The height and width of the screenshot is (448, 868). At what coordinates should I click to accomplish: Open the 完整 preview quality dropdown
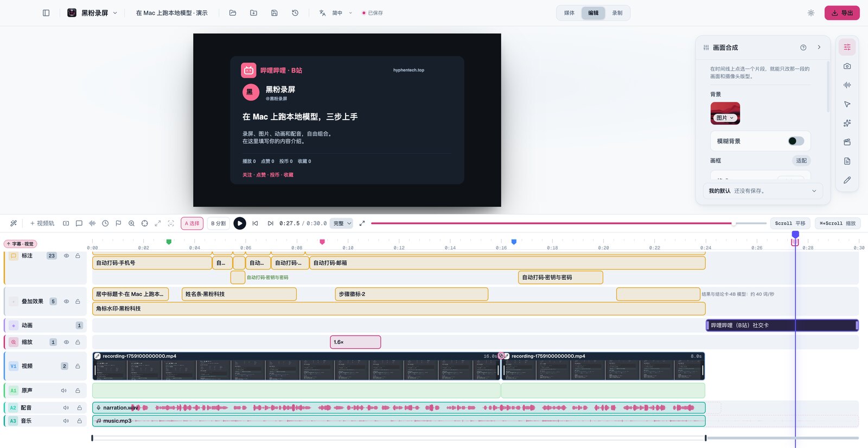(x=342, y=223)
